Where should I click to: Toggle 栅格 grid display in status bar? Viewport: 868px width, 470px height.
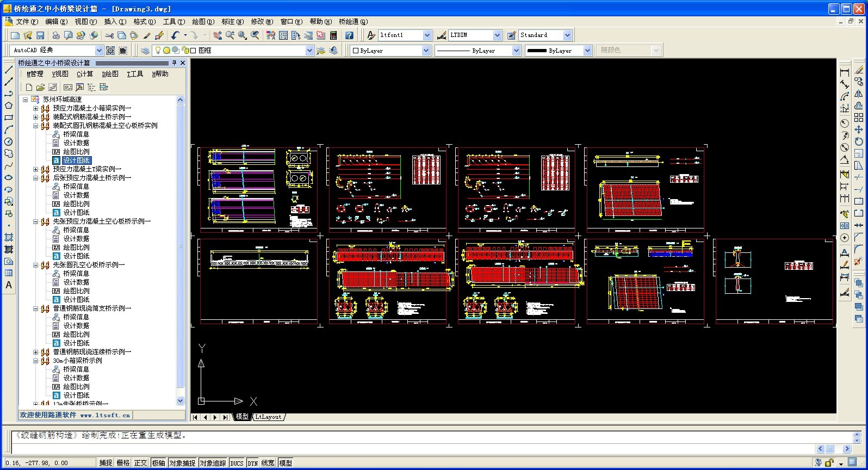(123, 463)
